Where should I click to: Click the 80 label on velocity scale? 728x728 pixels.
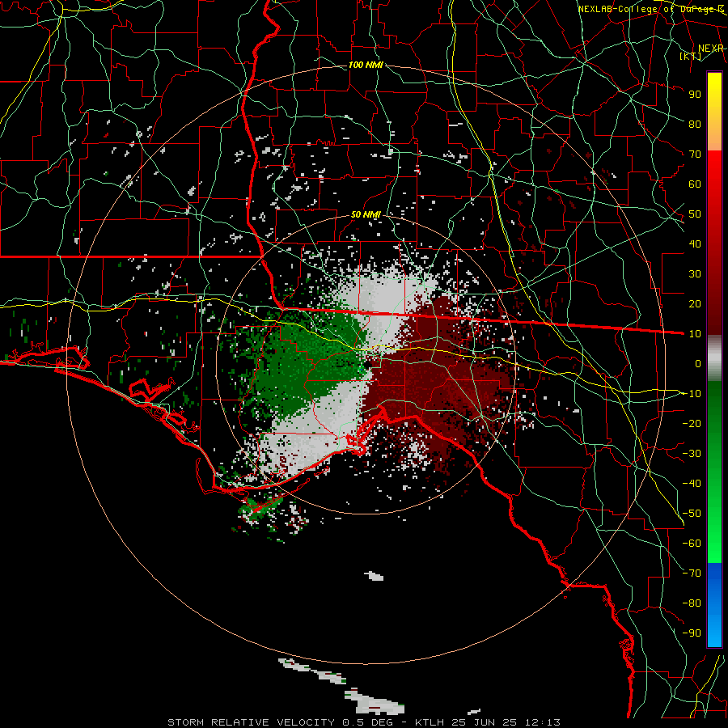(695, 124)
